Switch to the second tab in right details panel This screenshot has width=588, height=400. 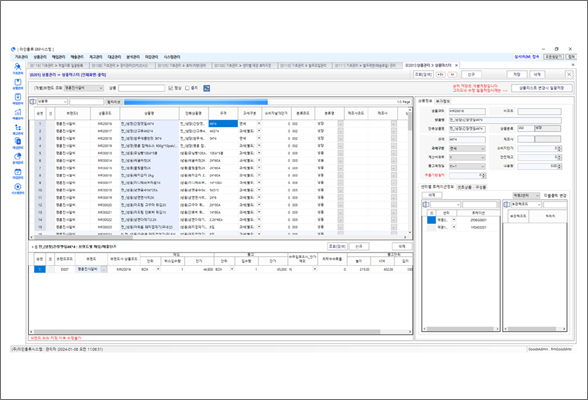point(442,101)
